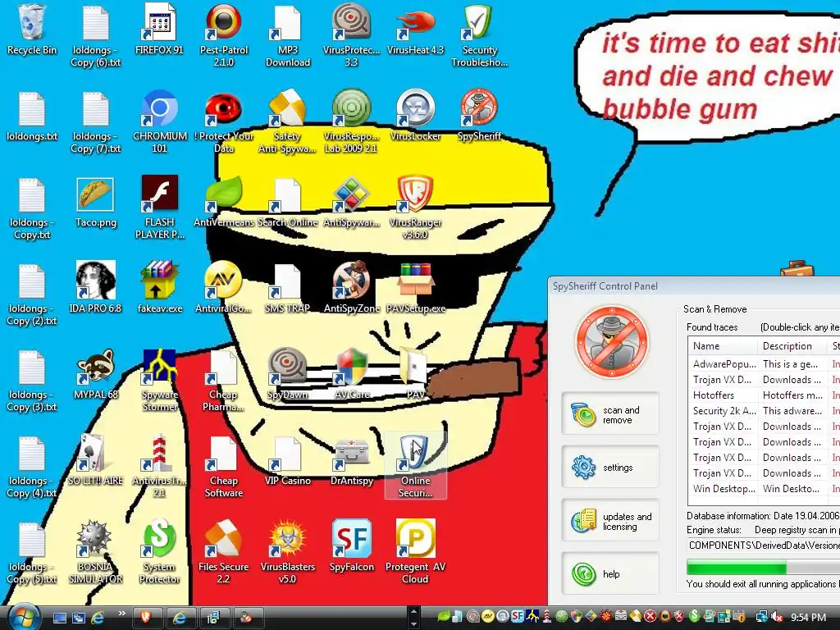Open the Cheap Software shortcut
This screenshot has height=630, width=840.
(x=223, y=466)
